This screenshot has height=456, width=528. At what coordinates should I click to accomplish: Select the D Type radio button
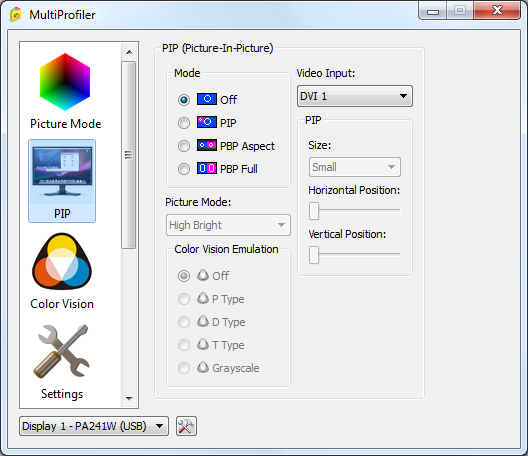pyautogui.click(x=184, y=322)
